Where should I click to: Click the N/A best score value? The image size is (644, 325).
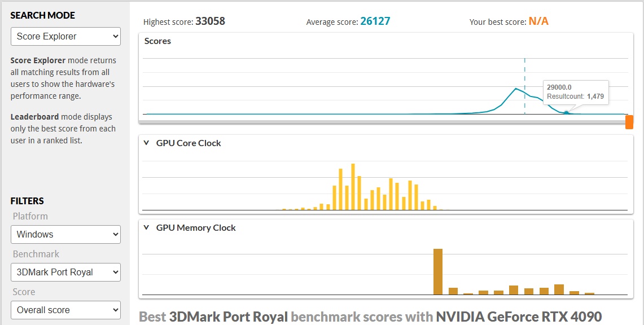pos(538,21)
